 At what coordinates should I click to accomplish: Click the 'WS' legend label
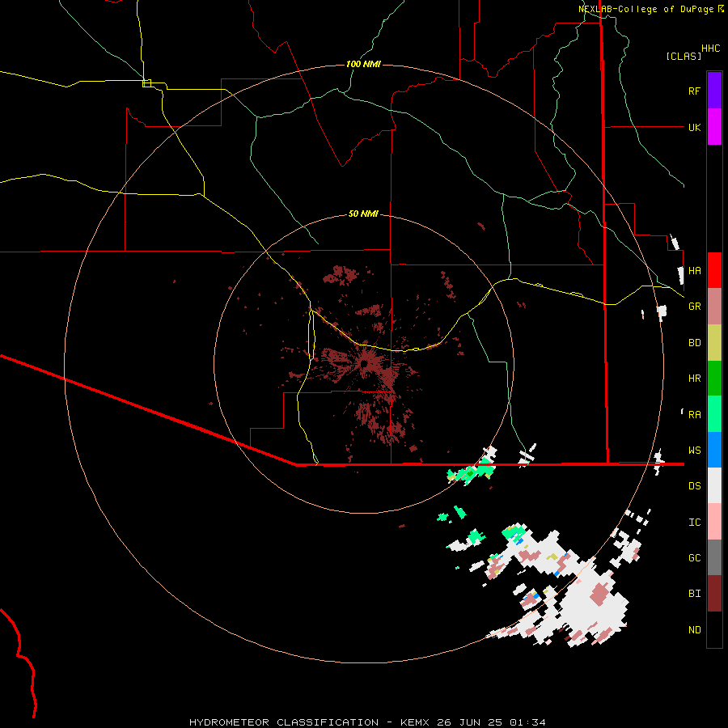694,451
